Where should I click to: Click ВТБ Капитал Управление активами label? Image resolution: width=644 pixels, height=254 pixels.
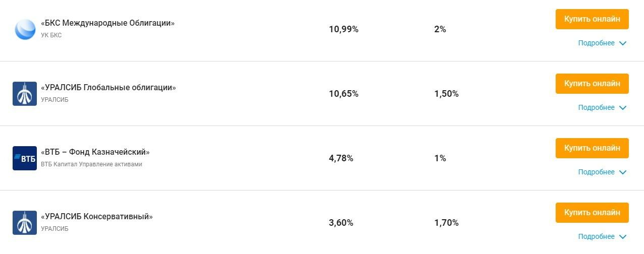click(91, 164)
